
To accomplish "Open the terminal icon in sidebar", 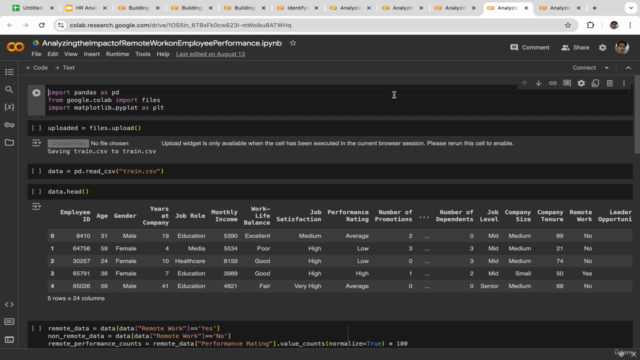I will point(9,340).
